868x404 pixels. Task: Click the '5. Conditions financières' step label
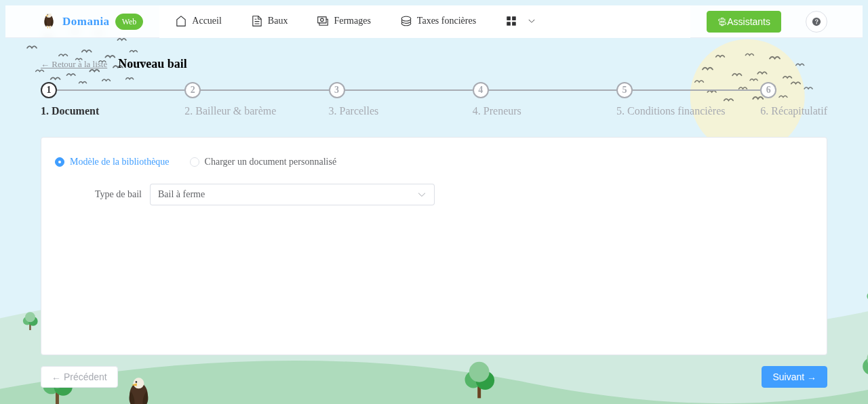(671, 111)
